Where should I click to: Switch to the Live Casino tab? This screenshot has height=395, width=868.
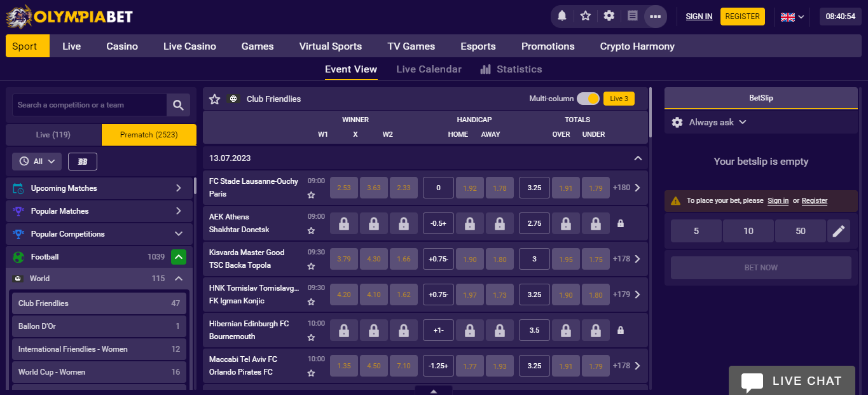tap(189, 46)
